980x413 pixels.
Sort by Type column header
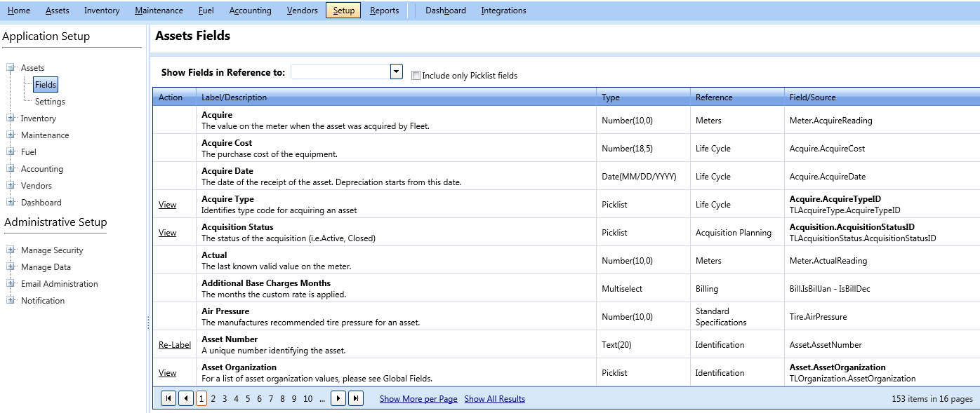644,97
